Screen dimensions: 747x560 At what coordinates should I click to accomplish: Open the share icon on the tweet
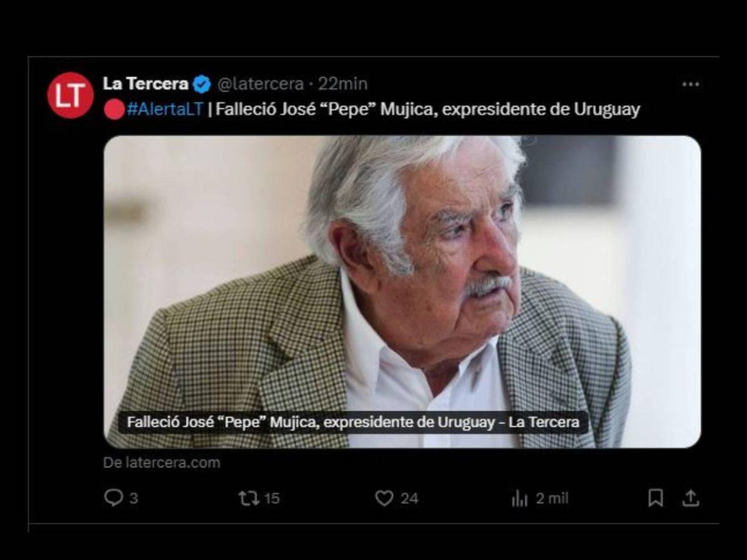(x=692, y=497)
